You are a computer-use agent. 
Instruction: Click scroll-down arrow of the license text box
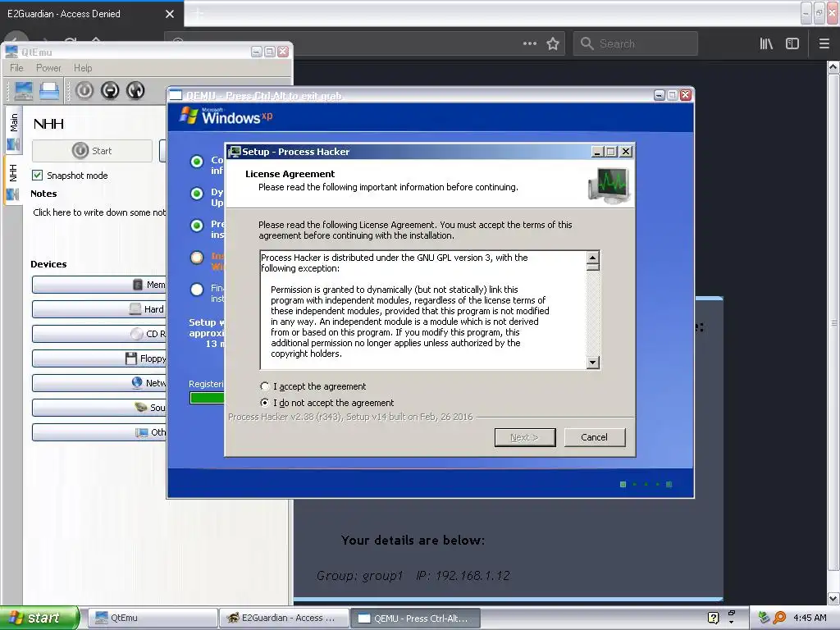pos(592,363)
